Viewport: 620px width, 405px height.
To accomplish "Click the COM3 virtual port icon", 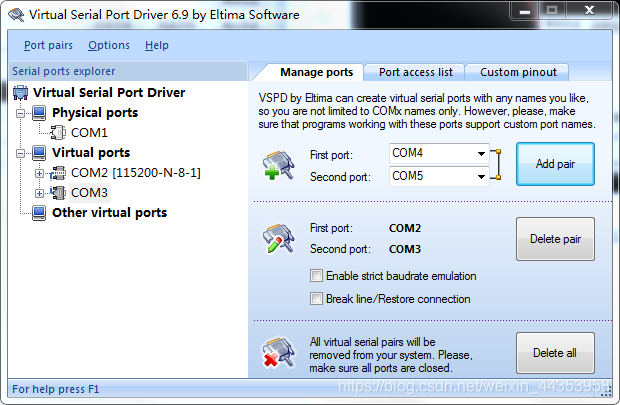I will (x=58, y=193).
